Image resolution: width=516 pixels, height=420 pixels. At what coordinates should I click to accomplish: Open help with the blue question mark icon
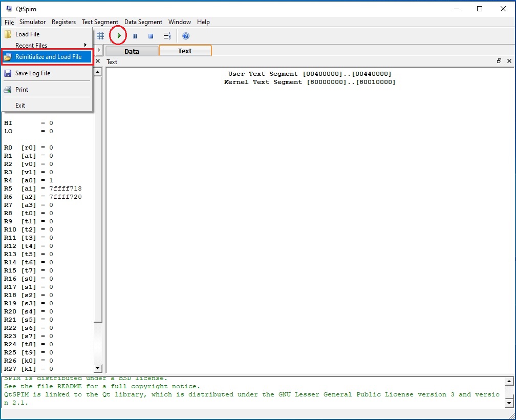[186, 36]
